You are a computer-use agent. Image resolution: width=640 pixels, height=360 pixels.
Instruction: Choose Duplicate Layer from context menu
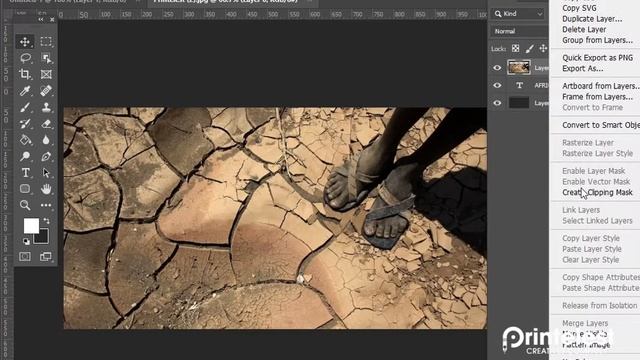(592, 19)
